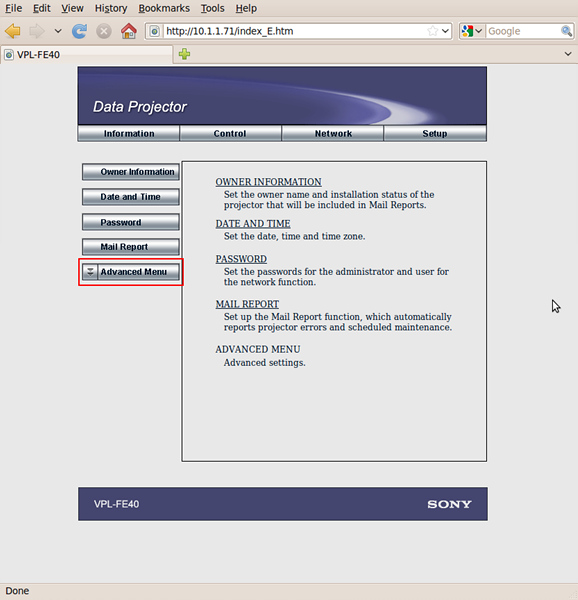Click the Stop loading icon
This screenshot has height=600, width=578.
[x=104, y=31]
